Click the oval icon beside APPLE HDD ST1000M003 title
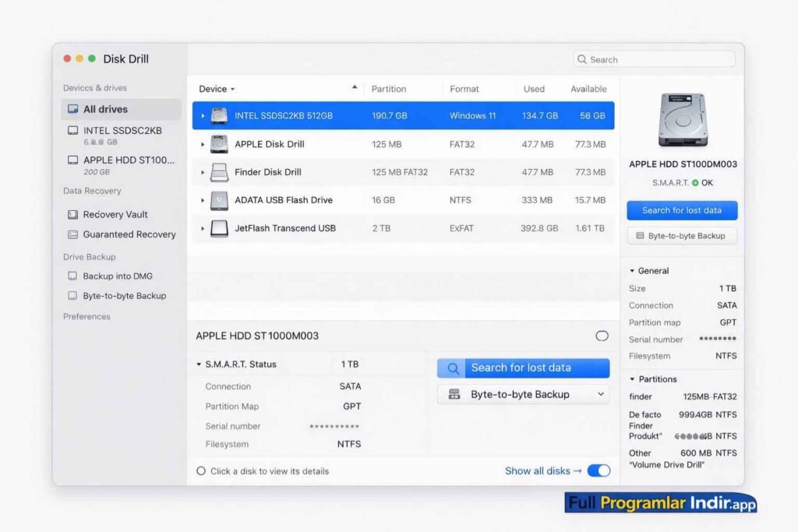The height and width of the screenshot is (532, 798). coord(602,336)
